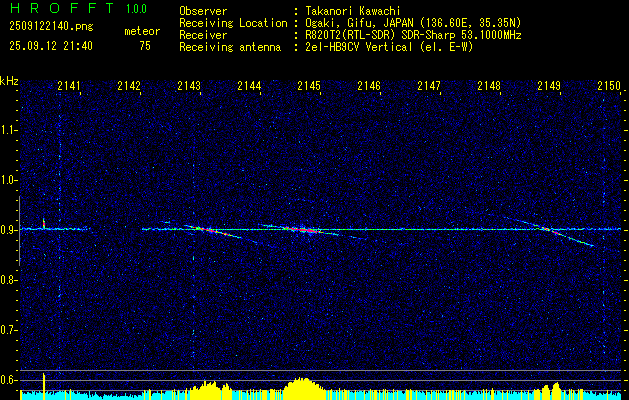Click the 2148 time axis marker

(x=489, y=86)
